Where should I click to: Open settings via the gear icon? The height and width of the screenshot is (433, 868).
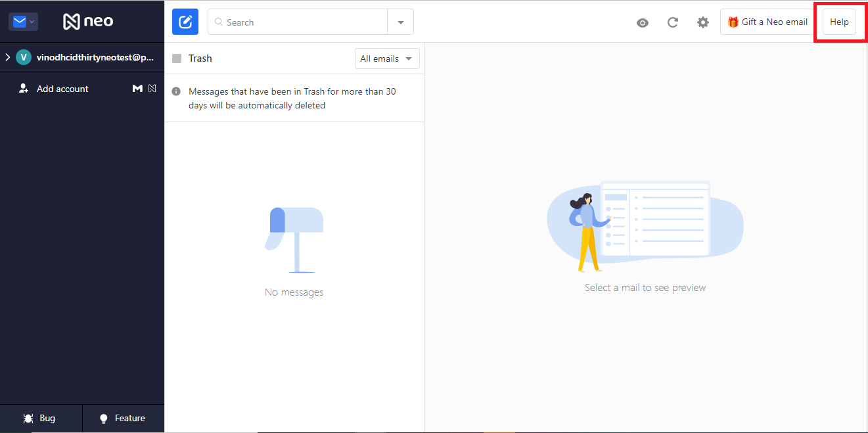pos(703,22)
